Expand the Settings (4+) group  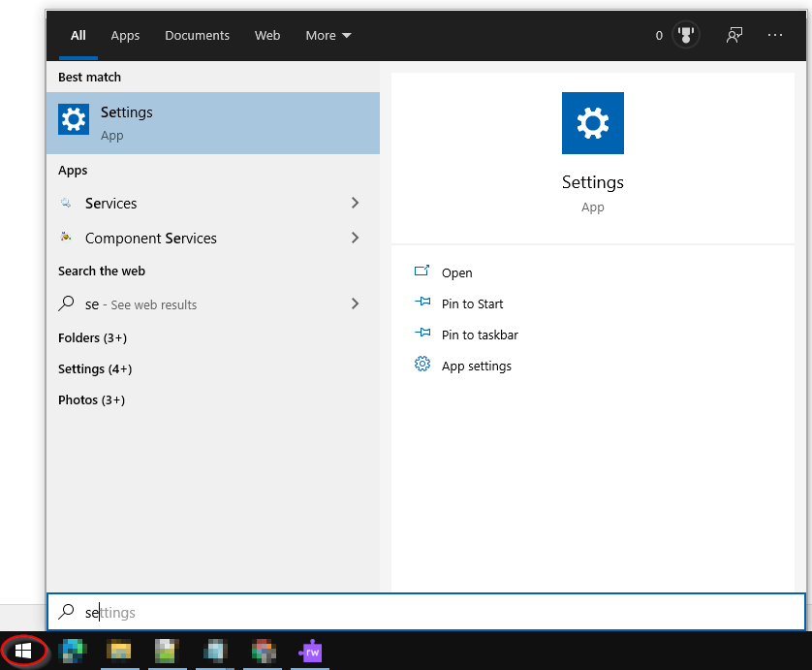click(95, 369)
